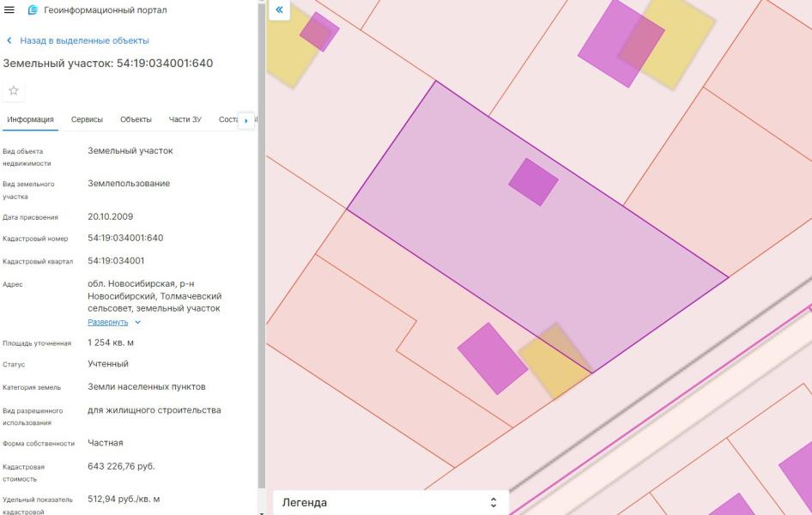Select magenta building below the highlighted parcel
Viewport: 812px width, 515px height.
(x=491, y=358)
